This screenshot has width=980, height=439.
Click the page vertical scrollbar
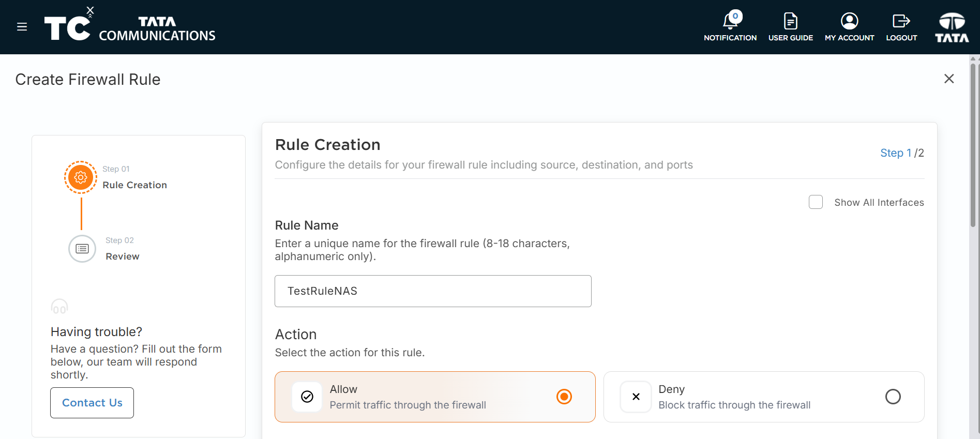tap(973, 145)
